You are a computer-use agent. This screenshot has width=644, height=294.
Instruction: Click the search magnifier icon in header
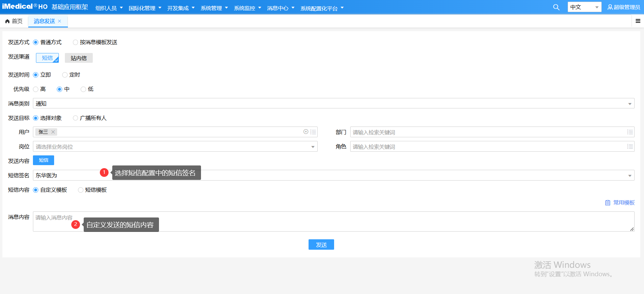(x=556, y=7)
